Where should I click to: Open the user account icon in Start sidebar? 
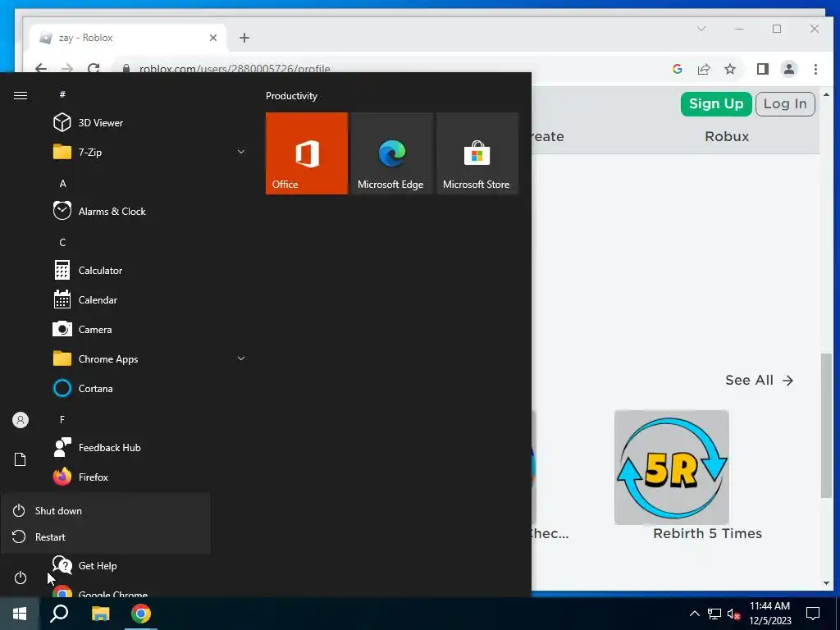21,420
